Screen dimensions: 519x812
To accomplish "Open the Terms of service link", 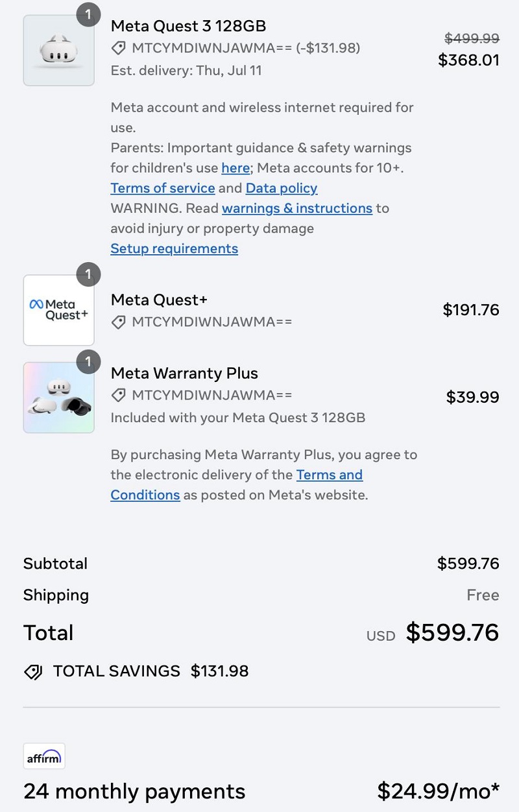I will point(162,188).
